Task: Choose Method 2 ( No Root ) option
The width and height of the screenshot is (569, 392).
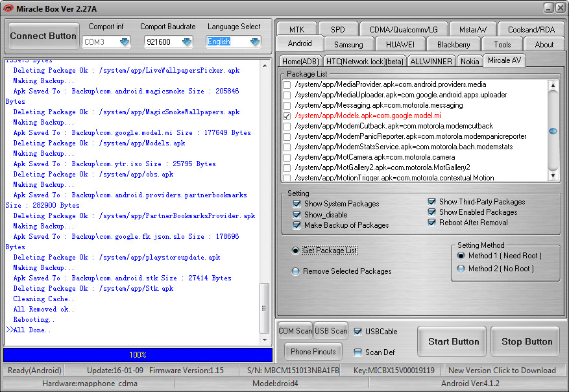Action: point(461,269)
